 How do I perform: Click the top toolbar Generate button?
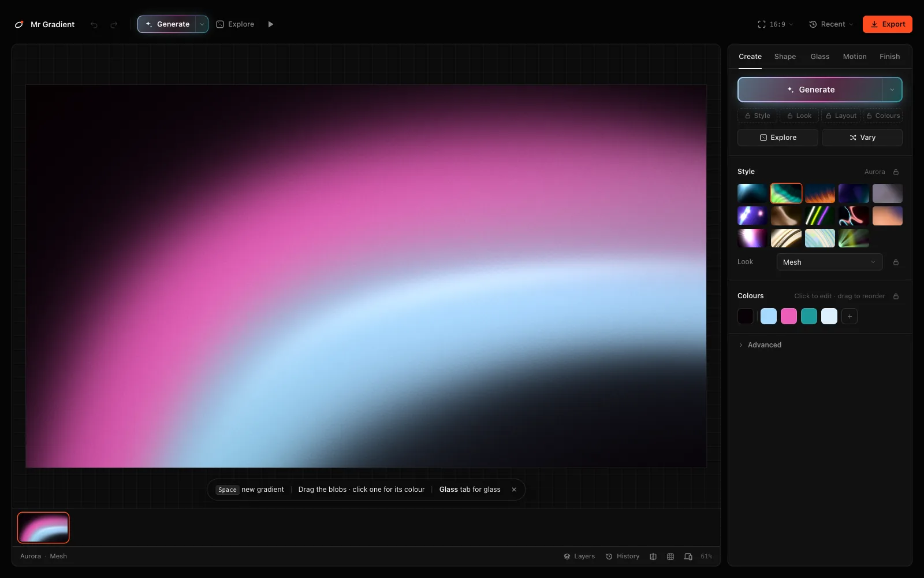tap(167, 24)
